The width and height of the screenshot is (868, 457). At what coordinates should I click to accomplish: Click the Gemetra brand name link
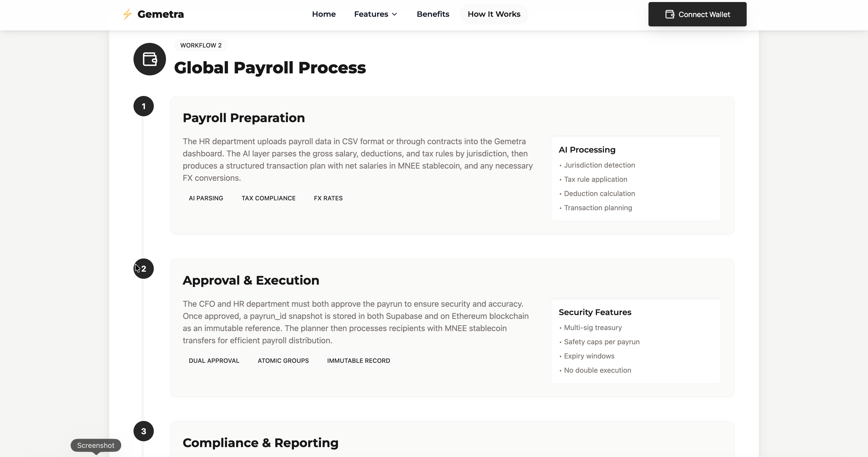click(x=160, y=14)
